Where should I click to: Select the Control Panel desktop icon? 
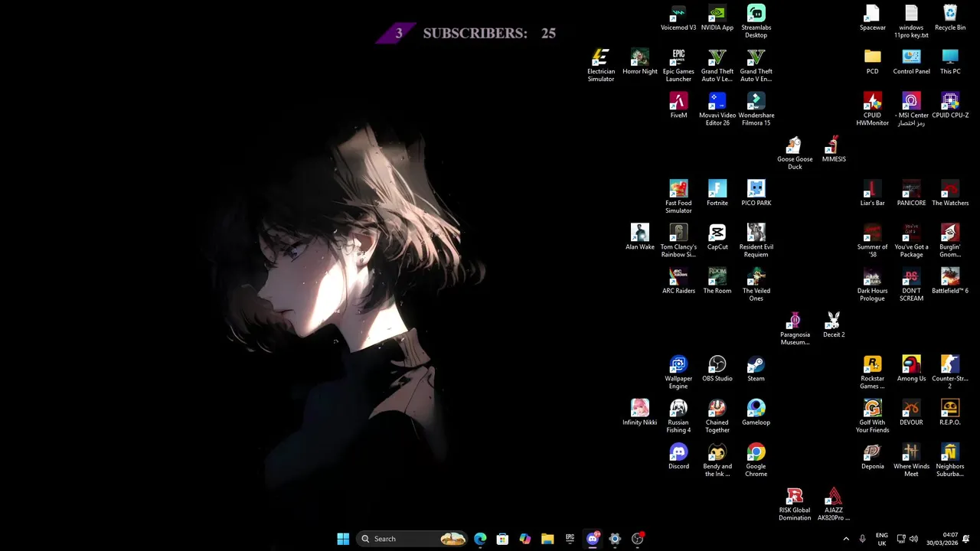(911, 62)
